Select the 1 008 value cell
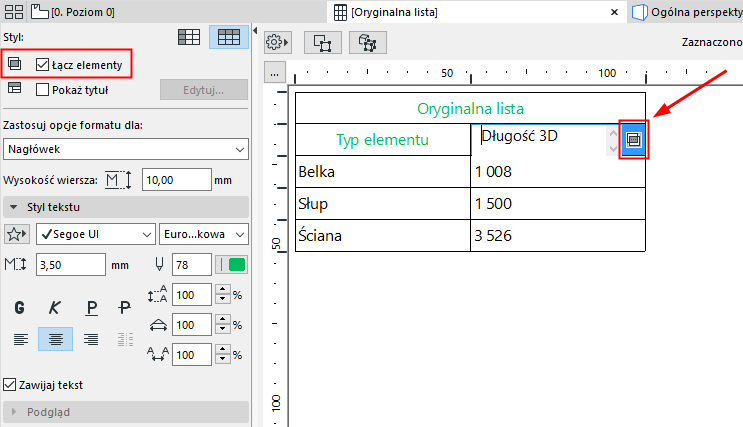Image resolution: width=743 pixels, height=427 pixels. point(558,172)
